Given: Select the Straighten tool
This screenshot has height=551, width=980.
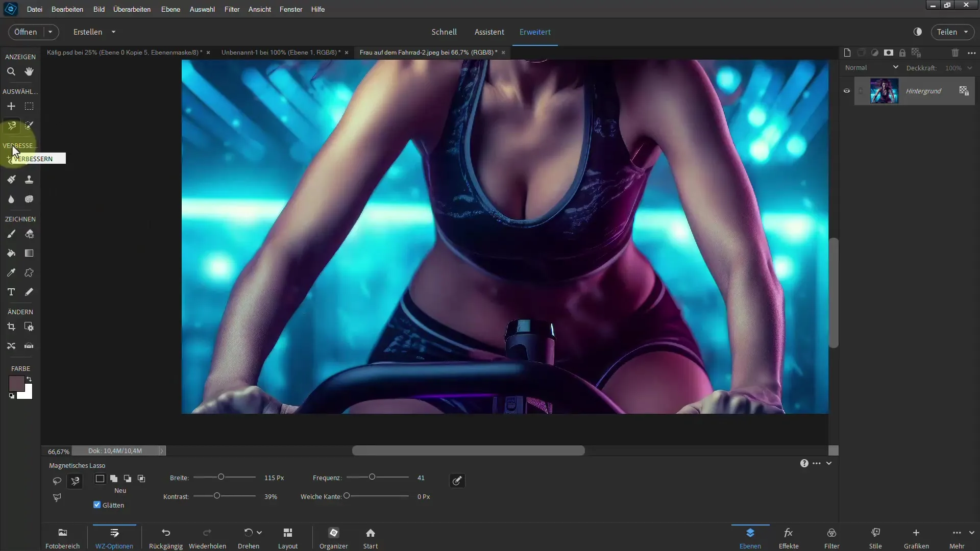Looking at the screenshot, I should (x=29, y=346).
